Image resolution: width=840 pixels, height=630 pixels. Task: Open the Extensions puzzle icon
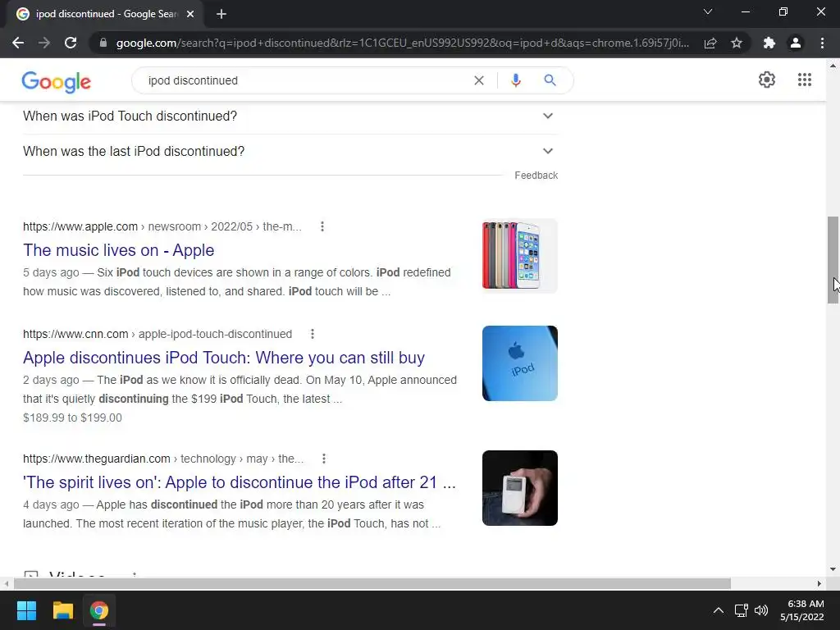pos(769,43)
